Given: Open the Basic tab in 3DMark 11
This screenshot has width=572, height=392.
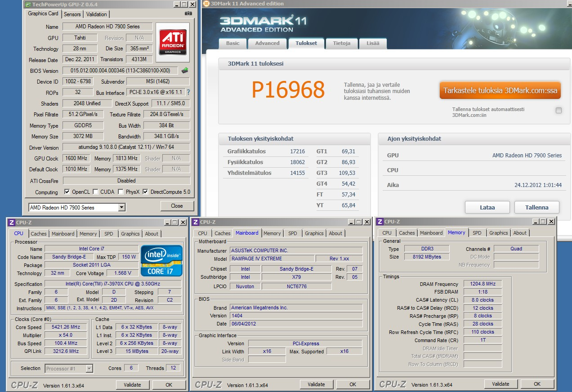Looking at the screenshot, I should [232, 43].
